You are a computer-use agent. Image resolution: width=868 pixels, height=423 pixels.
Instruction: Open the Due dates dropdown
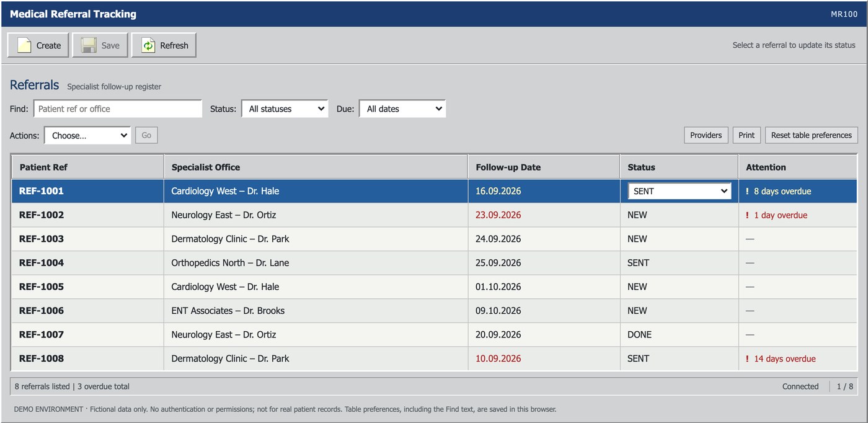point(402,109)
